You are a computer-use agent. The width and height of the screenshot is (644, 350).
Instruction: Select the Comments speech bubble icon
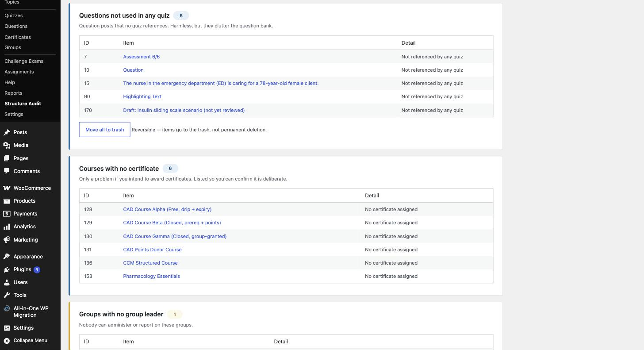coord(7,171)
